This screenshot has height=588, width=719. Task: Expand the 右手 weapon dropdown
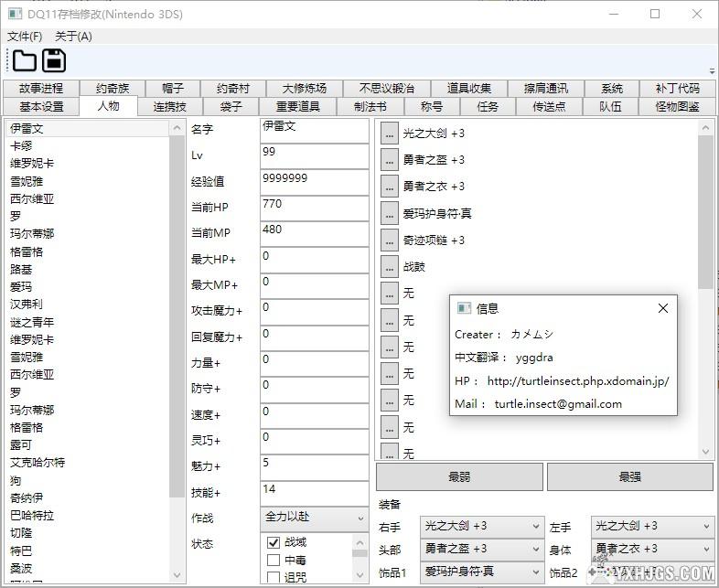(482, 527)
